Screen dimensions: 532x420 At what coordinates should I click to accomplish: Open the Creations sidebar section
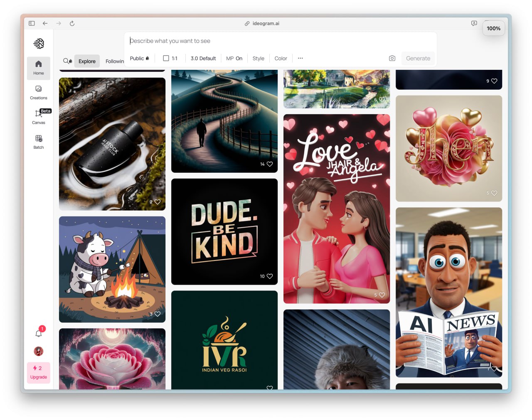pos(39,92)
